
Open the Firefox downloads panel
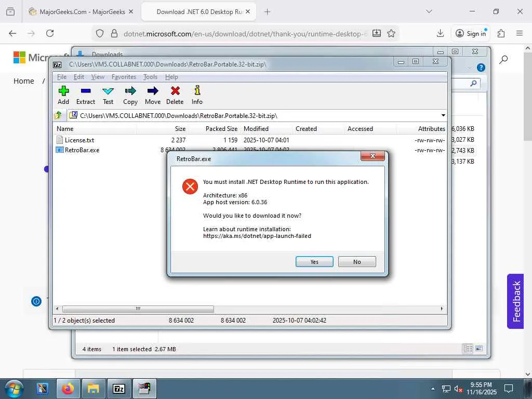[x=441, y=33]
